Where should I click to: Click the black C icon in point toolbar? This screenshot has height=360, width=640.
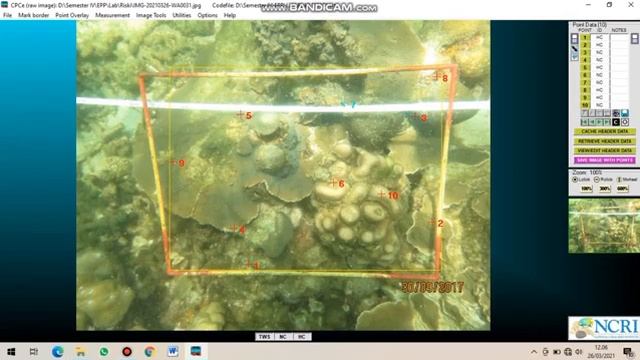(616, 122)
